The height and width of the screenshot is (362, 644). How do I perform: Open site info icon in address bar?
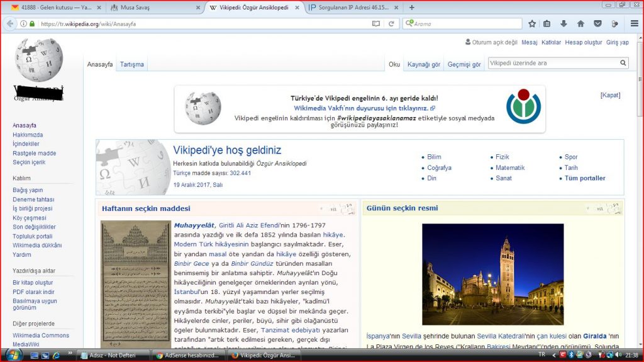tap(23, 24)
